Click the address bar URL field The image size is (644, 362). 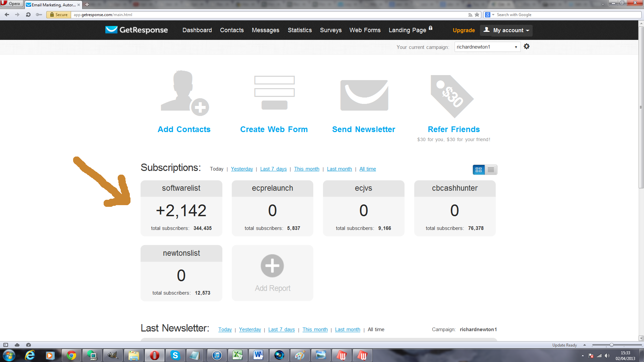268,15
